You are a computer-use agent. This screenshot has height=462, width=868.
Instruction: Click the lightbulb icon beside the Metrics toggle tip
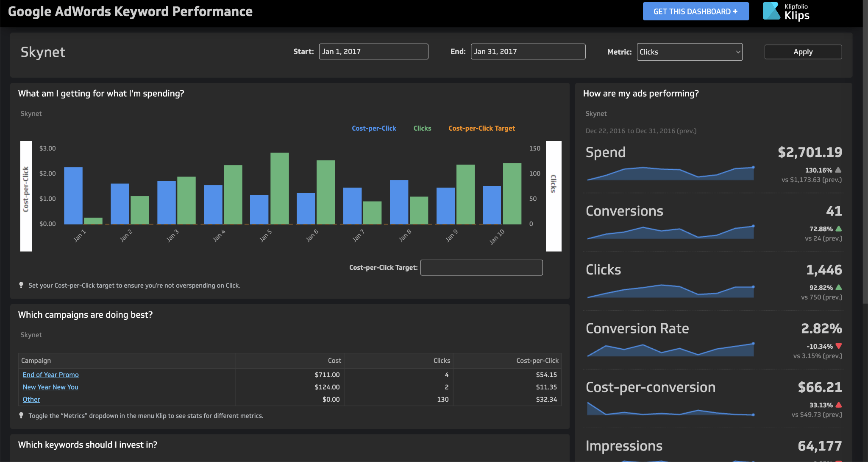click(x=22, y=415)
